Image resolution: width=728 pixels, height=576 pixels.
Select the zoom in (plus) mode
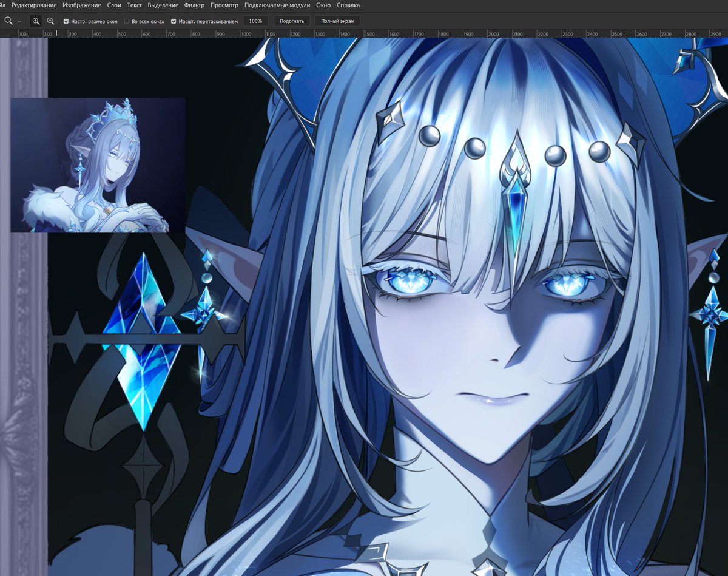click(36, 21)
